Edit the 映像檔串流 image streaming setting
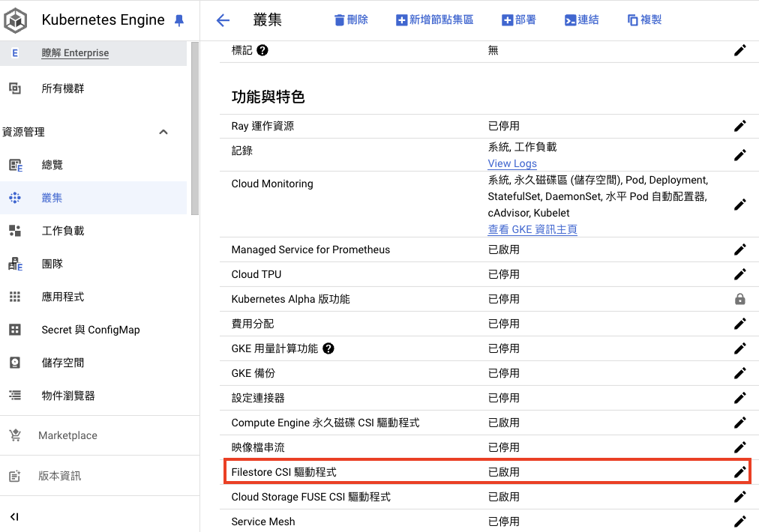759x532 pixels. (x=739, y=447)
